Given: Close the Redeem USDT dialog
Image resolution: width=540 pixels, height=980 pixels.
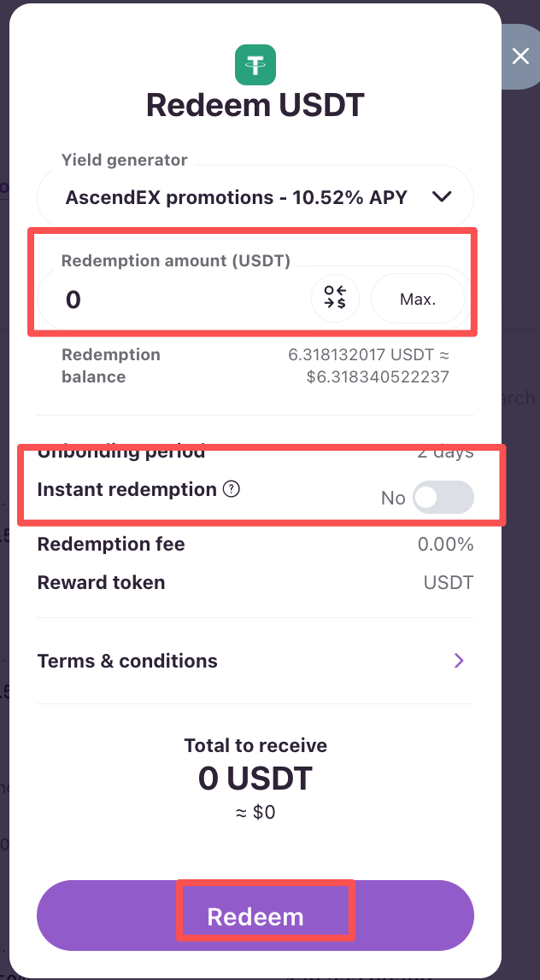Looking at the screenshot, I should pos(520,57).
